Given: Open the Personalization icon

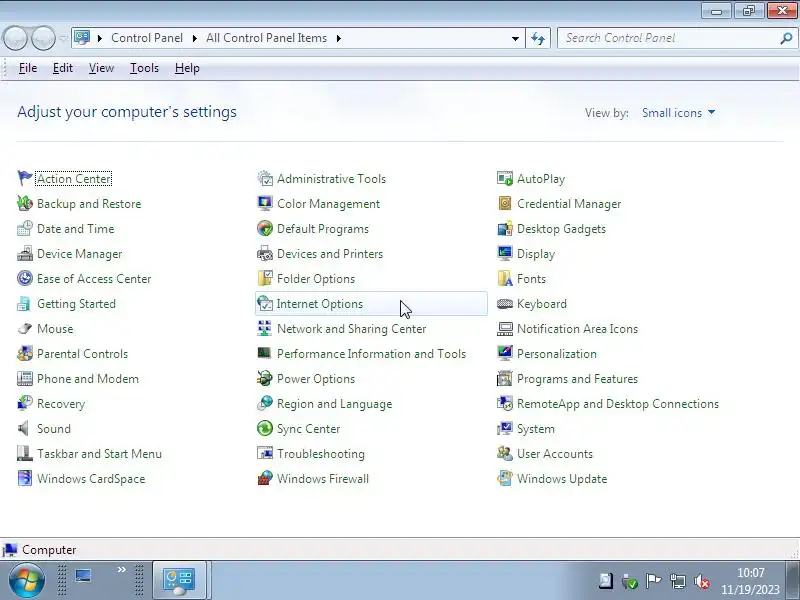Looking at the screenshot, I should tap(505, 353).
